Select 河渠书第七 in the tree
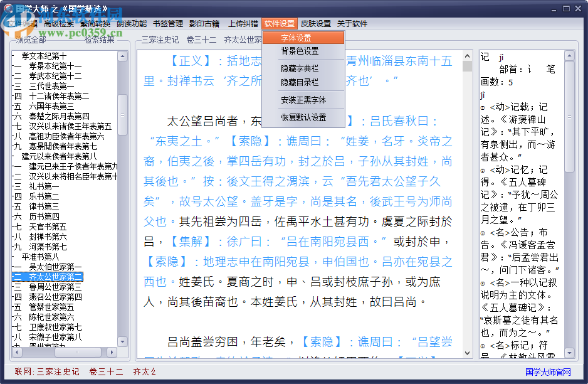Screen dimensions: 588x384 (48, 247)
